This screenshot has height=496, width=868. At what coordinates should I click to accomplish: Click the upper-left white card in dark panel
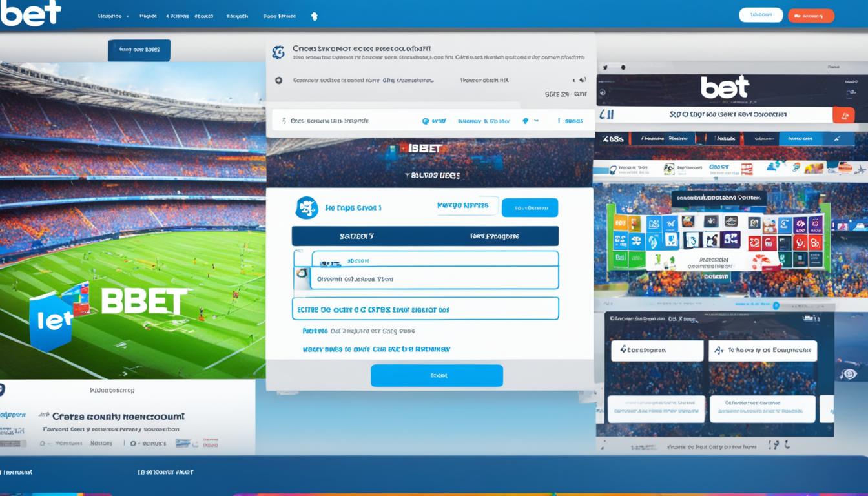[657, 351]
